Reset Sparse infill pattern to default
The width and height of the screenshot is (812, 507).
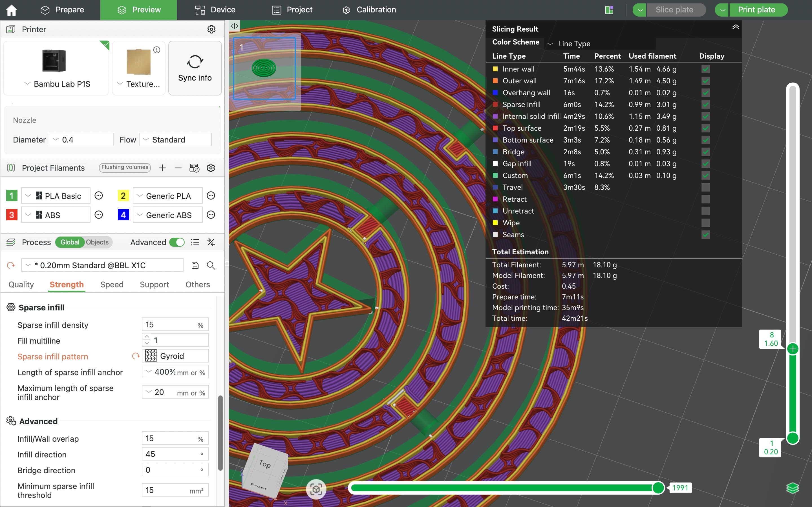[136, 356]
